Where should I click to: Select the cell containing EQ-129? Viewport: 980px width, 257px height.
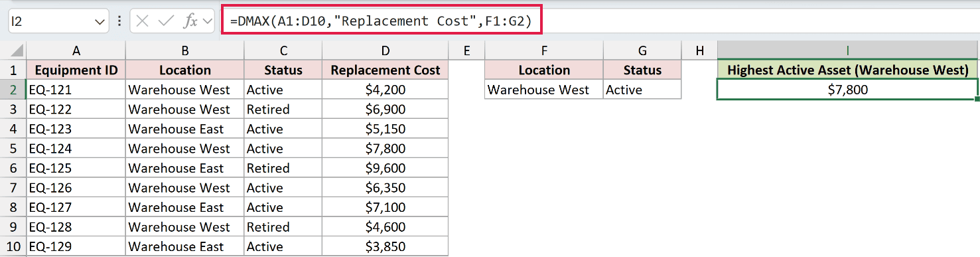tap(76, 246)
